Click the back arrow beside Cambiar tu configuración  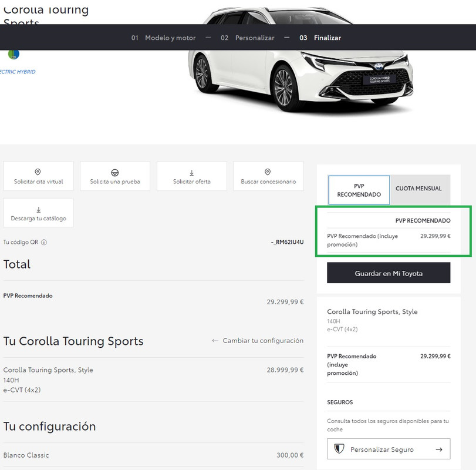[x=215, y=341]
